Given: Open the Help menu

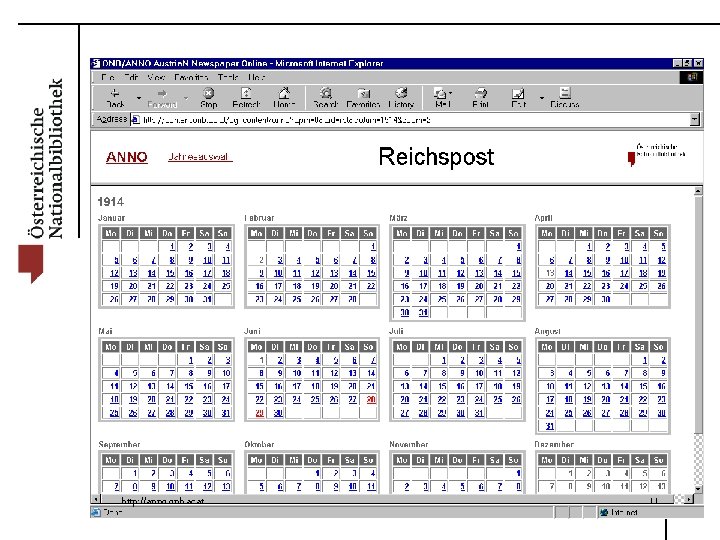Looking at the screenshot, I should click(257, 77).
